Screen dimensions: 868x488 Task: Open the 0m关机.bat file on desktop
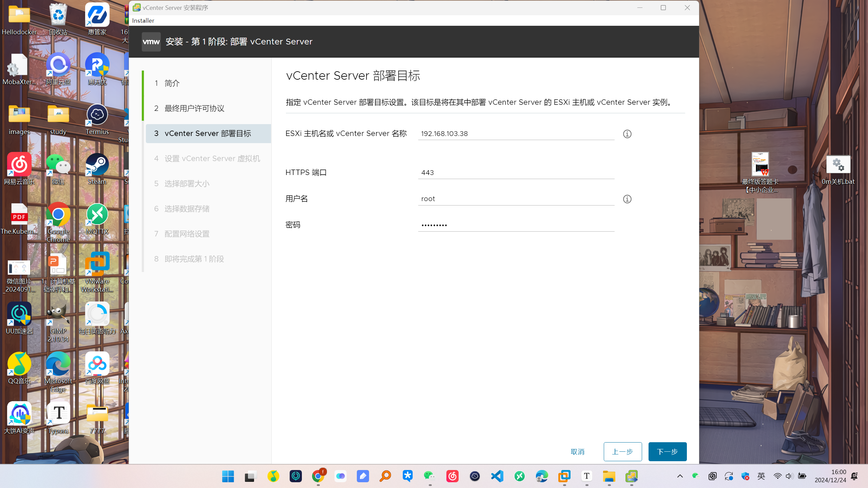click(x=838, y=170)
